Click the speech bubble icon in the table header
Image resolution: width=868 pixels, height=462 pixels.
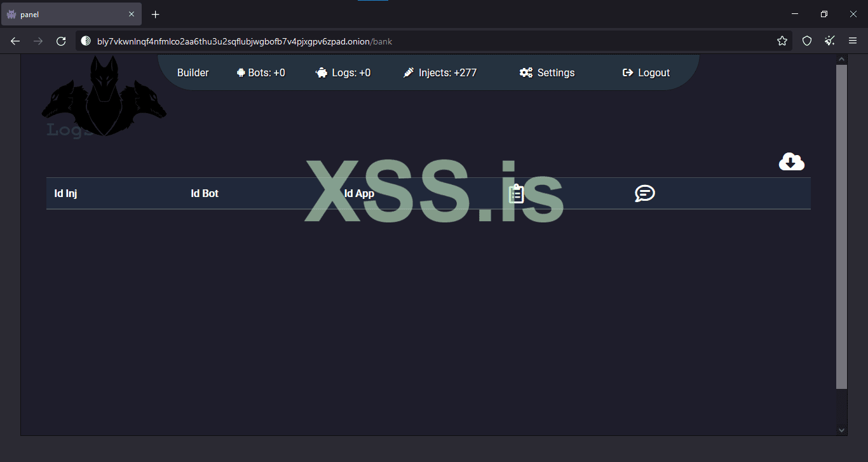645,193
